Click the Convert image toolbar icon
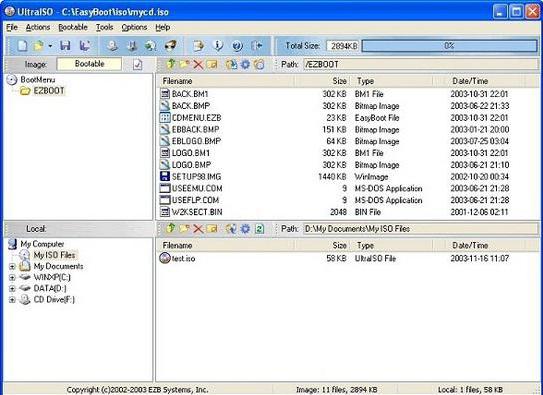Image resolution: width=543 pixels, height=395 pixels. [x=151, y=46]
